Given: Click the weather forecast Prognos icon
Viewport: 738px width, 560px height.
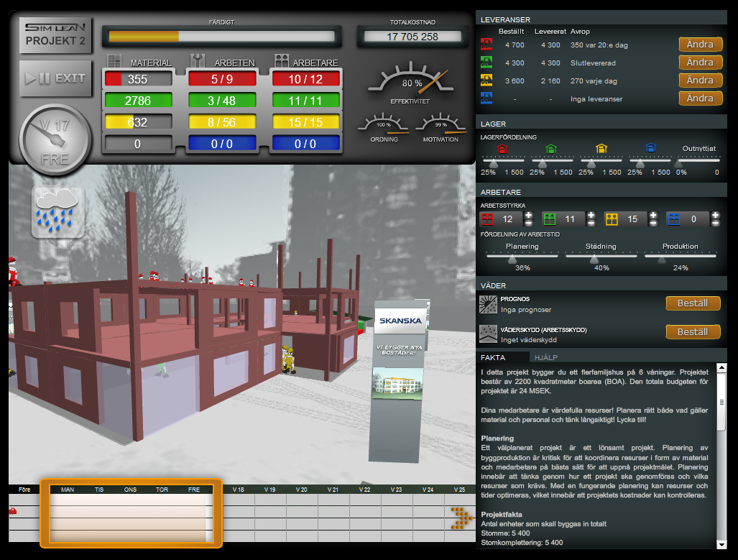Looking at the screenshot, I should tap(488, 305).
